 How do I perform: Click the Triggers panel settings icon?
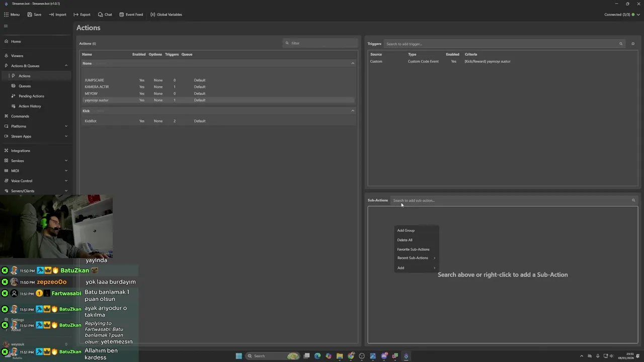click(x=633, y=44)
